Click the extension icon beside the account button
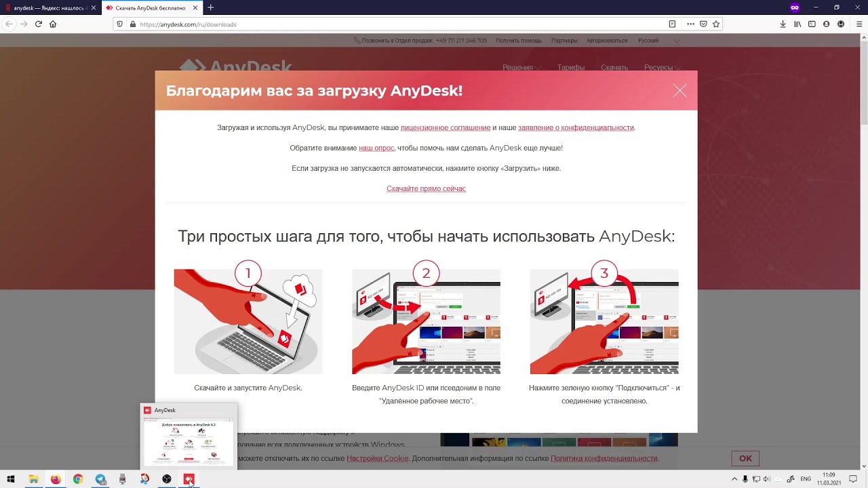 coord(841,24)
